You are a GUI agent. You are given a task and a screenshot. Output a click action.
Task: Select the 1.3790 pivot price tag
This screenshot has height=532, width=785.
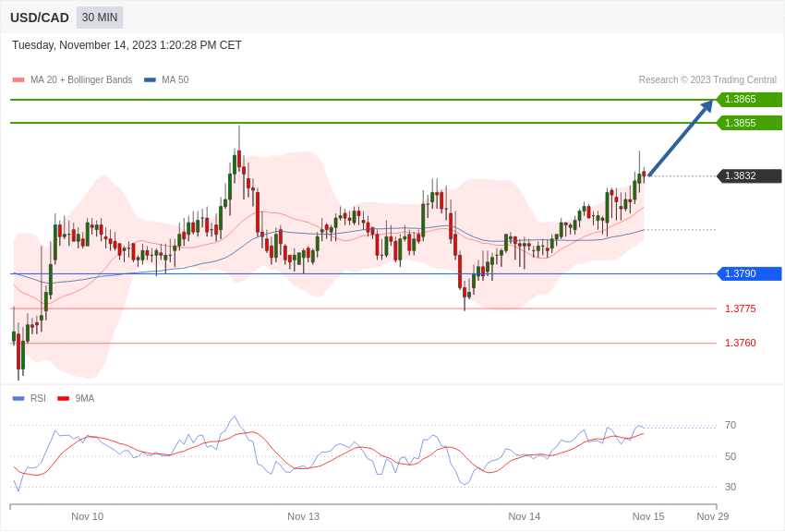[x=749, y=273]
